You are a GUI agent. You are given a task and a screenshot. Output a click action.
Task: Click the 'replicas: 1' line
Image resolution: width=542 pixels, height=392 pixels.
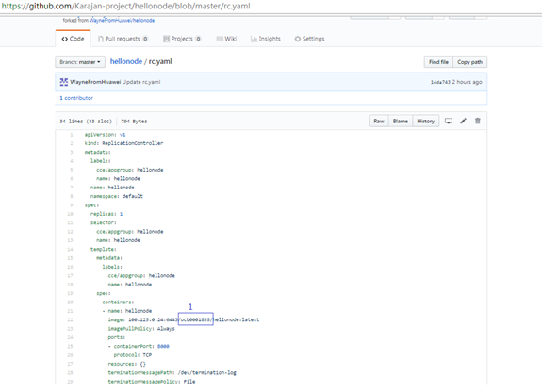(107, 214)
